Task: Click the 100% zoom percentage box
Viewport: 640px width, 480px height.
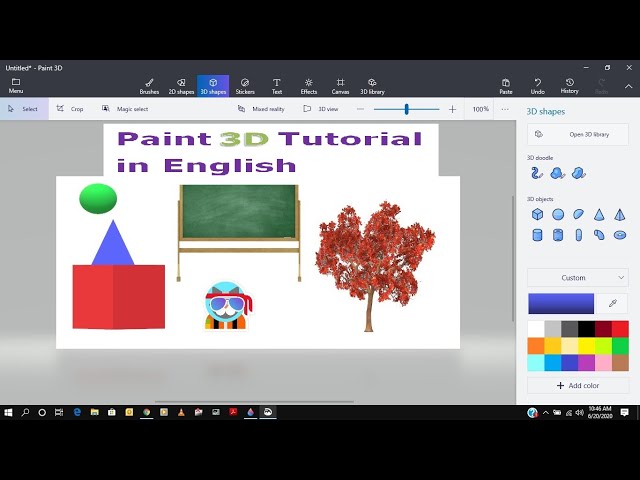Action: 480,109
